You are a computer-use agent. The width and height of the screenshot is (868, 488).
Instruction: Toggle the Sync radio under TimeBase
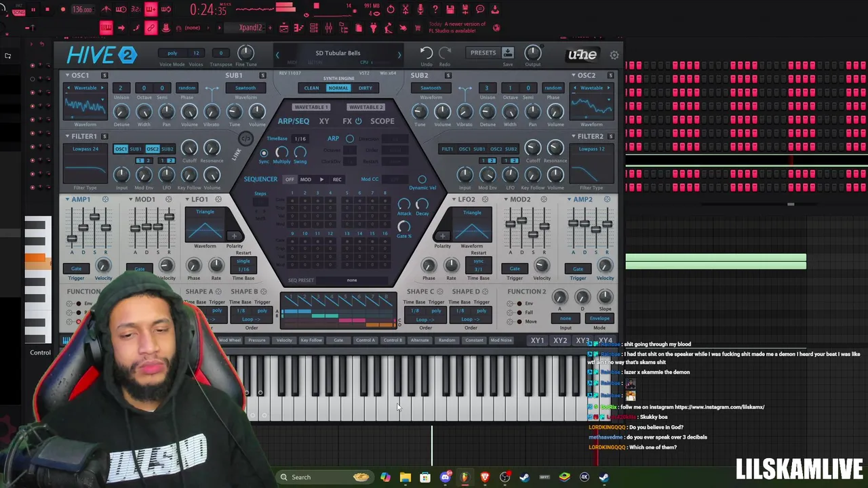[264, 153]
